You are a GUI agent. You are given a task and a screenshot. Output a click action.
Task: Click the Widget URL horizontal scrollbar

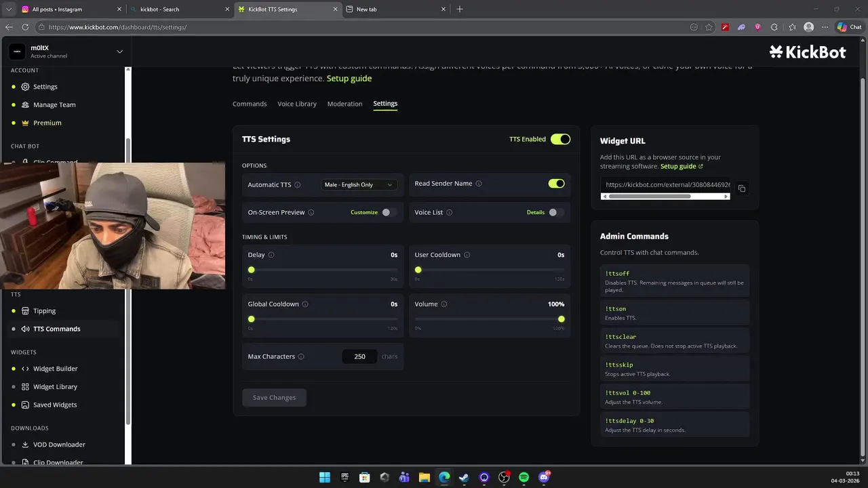pyautogui.click(x=650, y=197)
